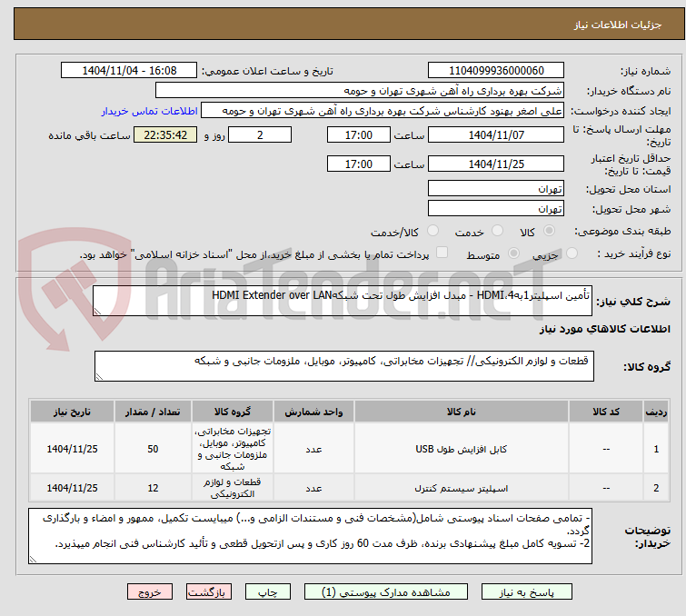
Task: Click the نام دستگاه خریدار field
Action: tap(360, 91)
